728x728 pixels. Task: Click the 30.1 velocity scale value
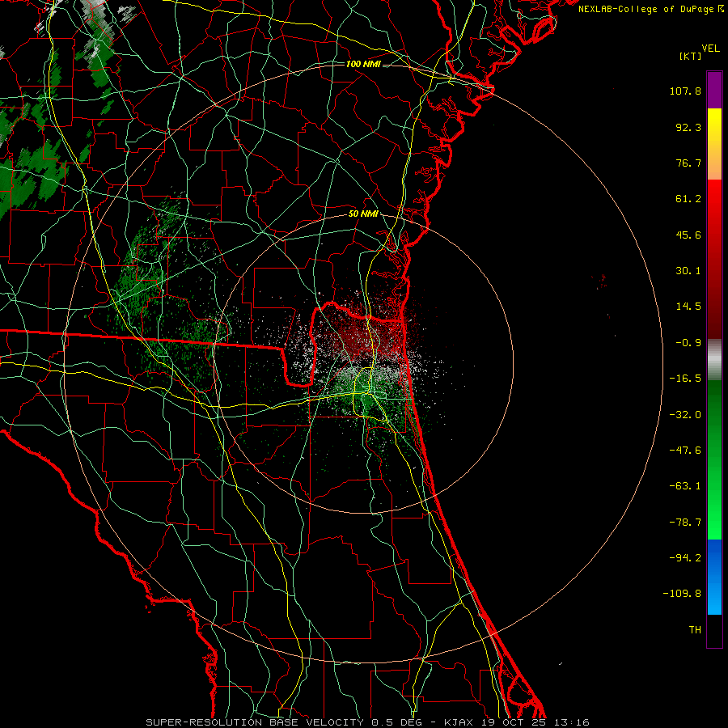click(688, 271)
